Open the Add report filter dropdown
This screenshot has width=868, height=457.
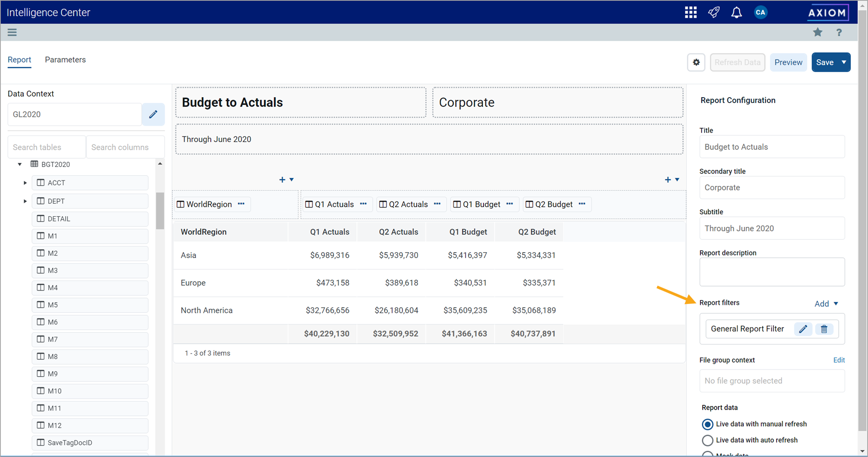click(x=826, y=303)
